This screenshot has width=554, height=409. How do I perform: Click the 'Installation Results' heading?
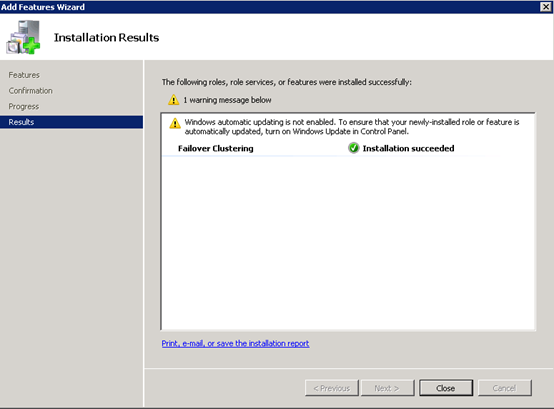[106, 37]
